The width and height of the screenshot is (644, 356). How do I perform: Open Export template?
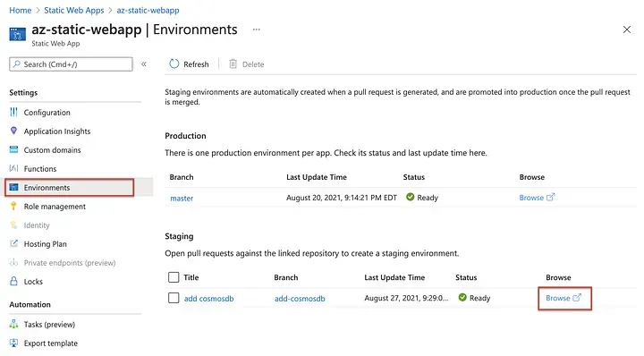(50, 343)
